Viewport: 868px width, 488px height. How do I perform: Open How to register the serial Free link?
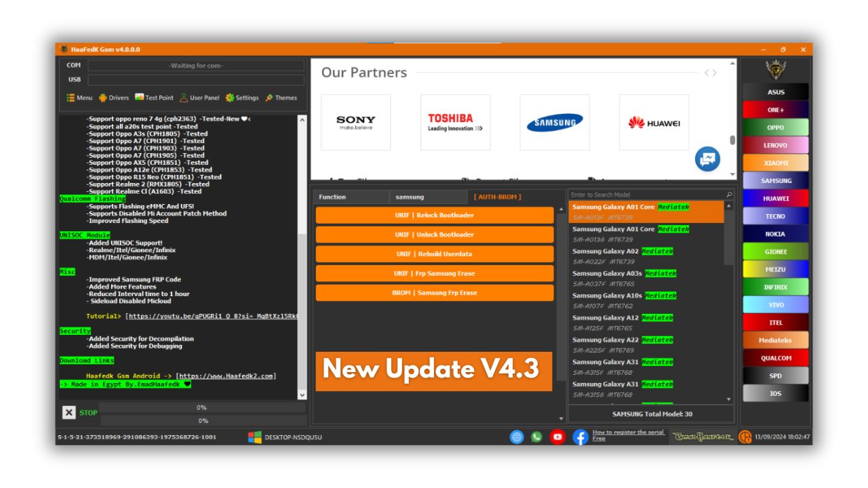629,435
